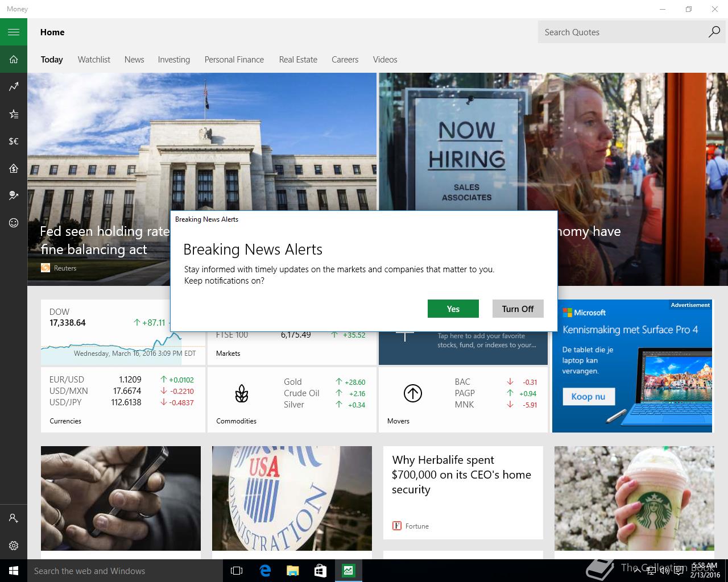Open the Settings gear icon
This screenshot has height=582, width=728.
(14, 546)
